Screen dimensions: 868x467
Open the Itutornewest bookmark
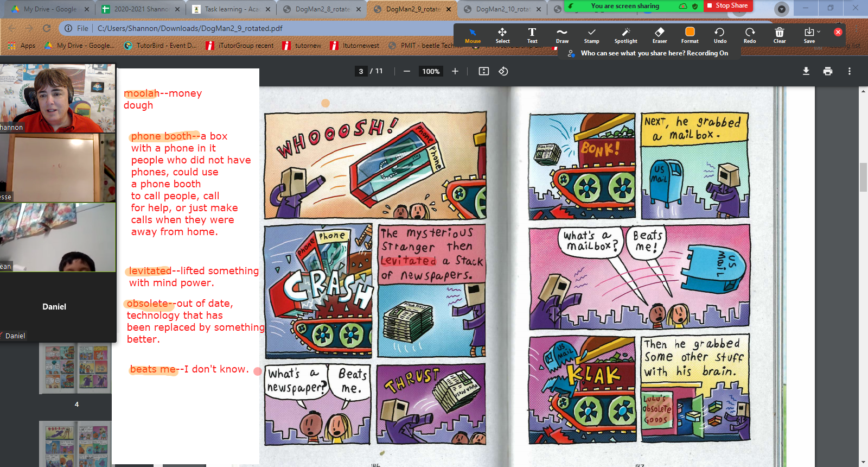point(355,46)
